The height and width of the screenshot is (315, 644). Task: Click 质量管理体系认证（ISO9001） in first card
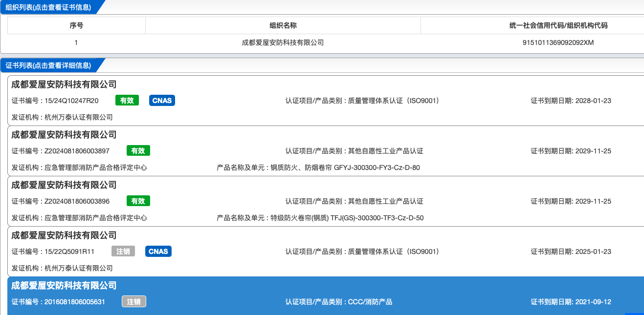[393, 101]
